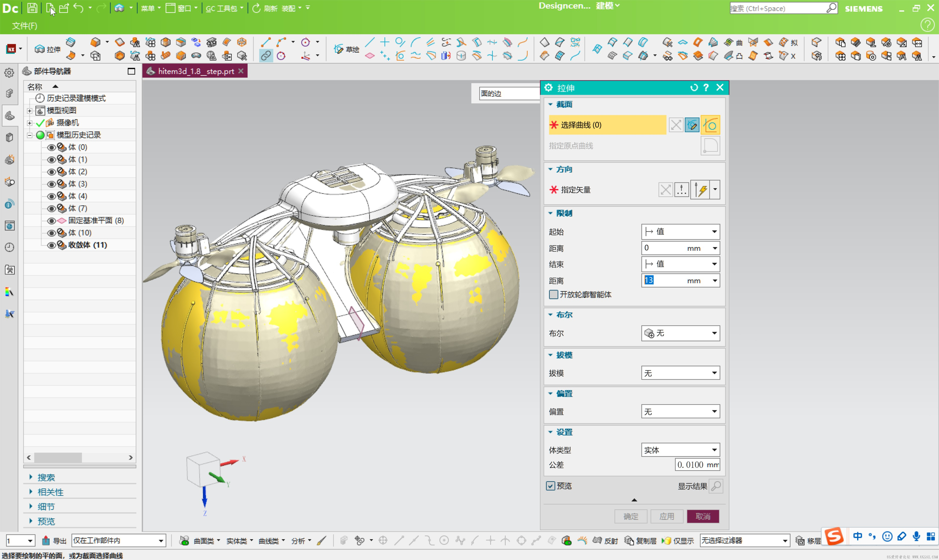This screenshot has width=939, height=560.
Task: Open the 拔模 draft dropdown
Action: [x=680, y=373]
